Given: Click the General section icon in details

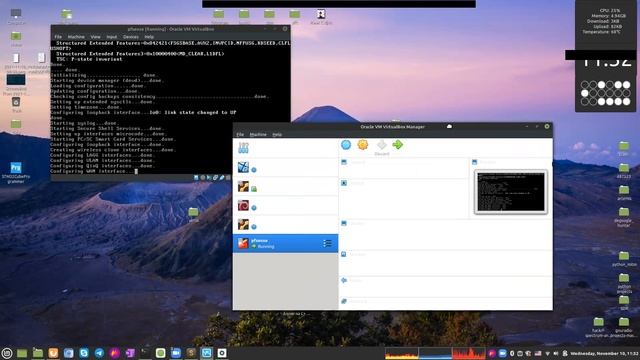Looking at the screenshot, I should click(344, 162).
